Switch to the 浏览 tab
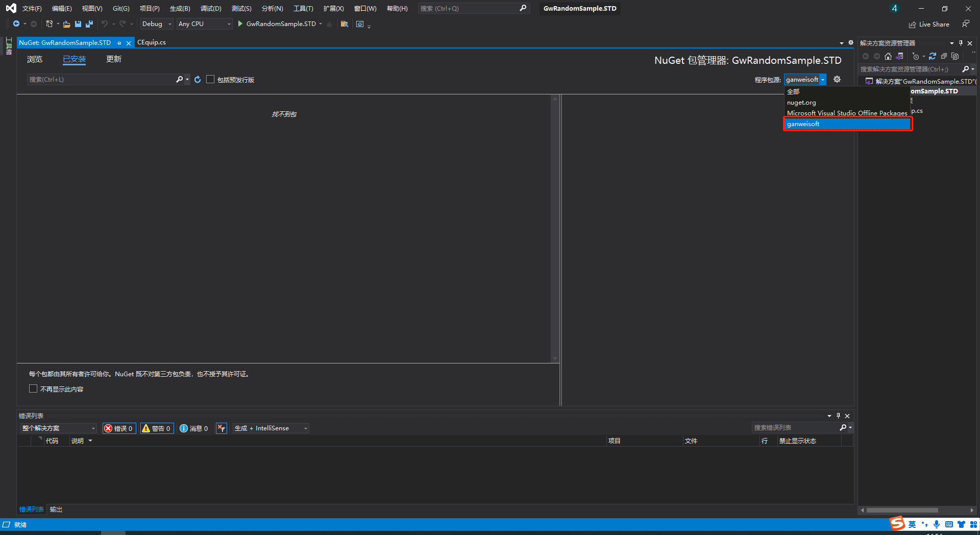The image size is (980, 535). coord(35,59)
